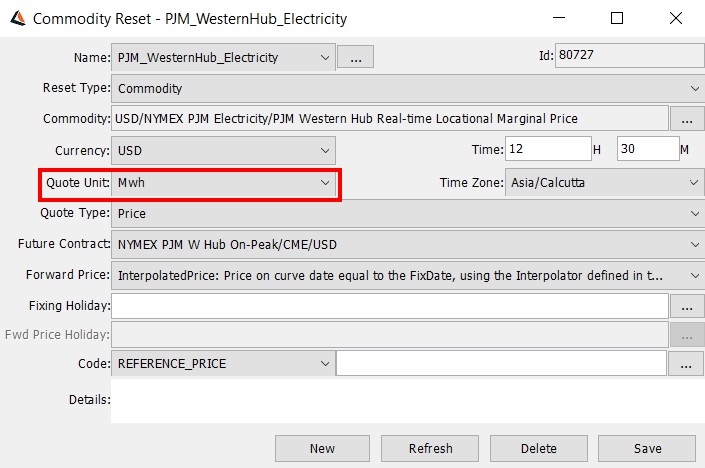
Task: Open the Time Zone Asia/Calcutta dropdown
Action: pyautogui.click(x=605, y=183)
